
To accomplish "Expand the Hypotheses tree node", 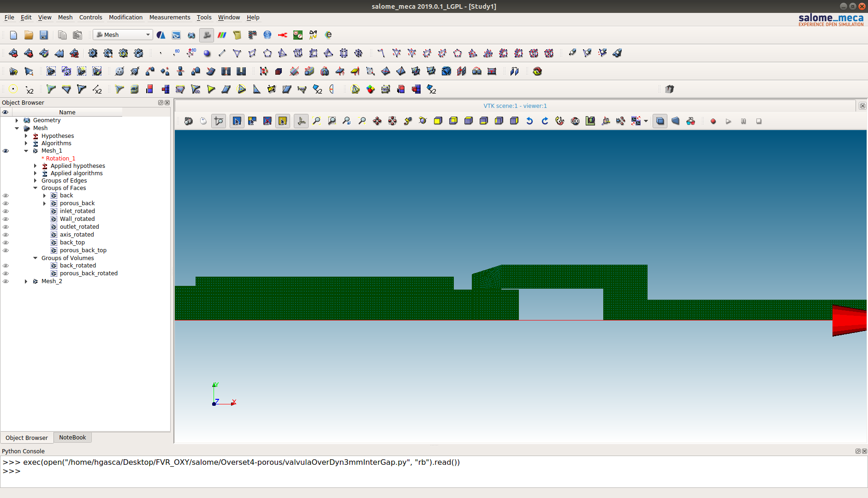I will tap(26, 136).
